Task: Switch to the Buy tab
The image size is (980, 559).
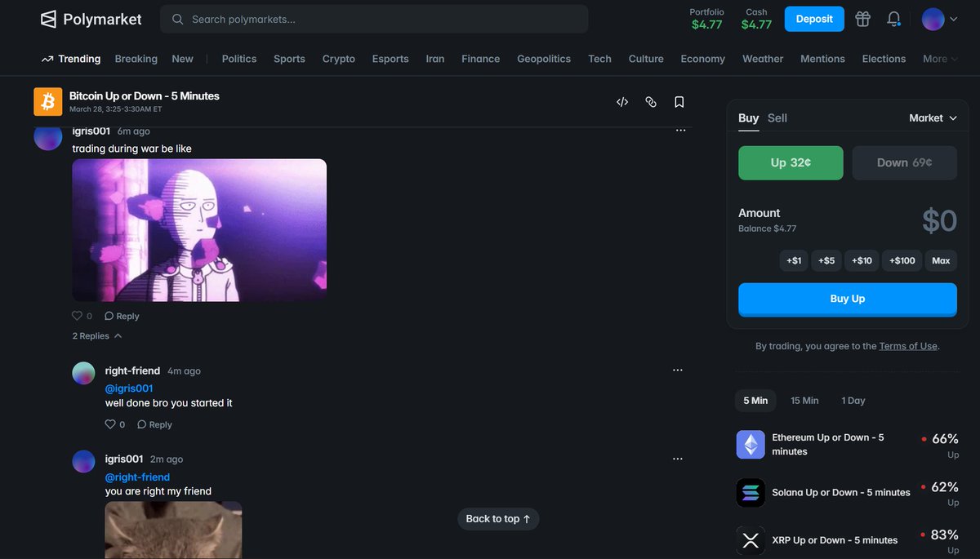Action: (x=749, y=118)
